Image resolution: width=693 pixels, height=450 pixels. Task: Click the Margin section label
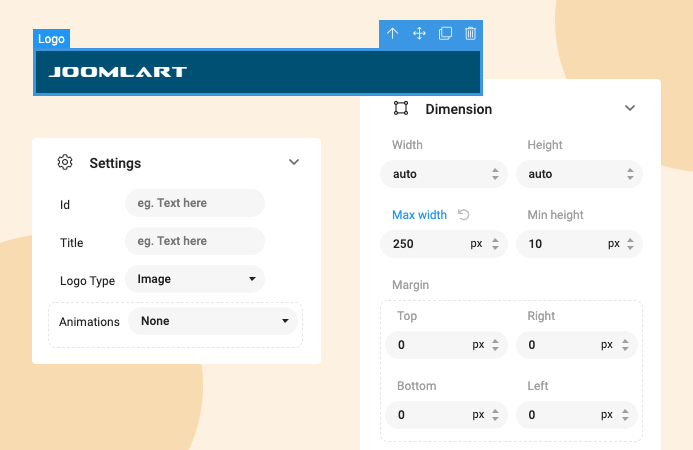(411, 285)
